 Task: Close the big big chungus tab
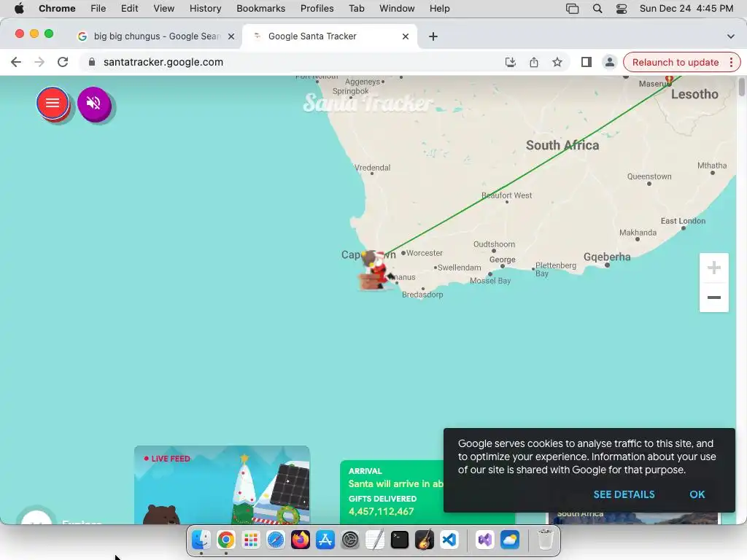(231, 36)
